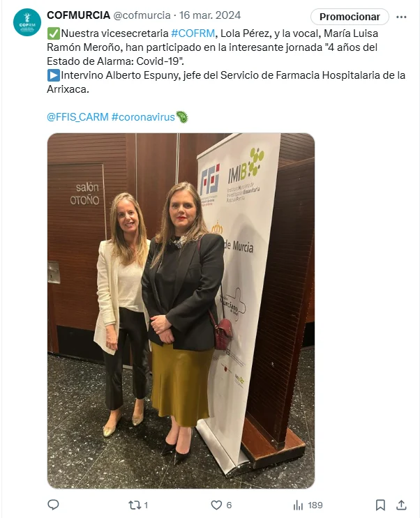Open the @FFIS_CARM mention link
This screenshot has height=518, width=420.
click(77, 117)
